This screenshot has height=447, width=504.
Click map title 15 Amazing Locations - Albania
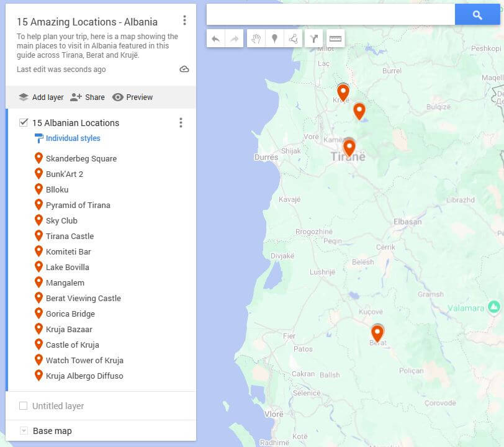point(87,22)
